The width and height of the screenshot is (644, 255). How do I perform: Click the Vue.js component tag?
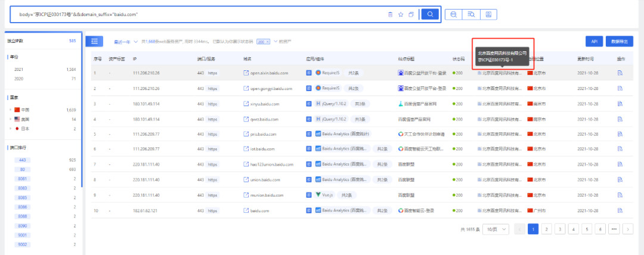click(324, 195)
